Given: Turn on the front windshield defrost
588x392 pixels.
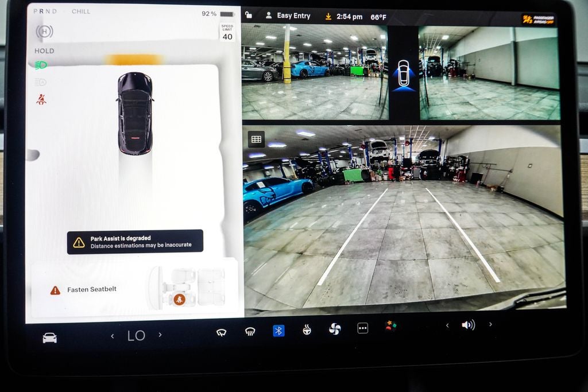Looking at the screenshot, I should tap(221, 331).
